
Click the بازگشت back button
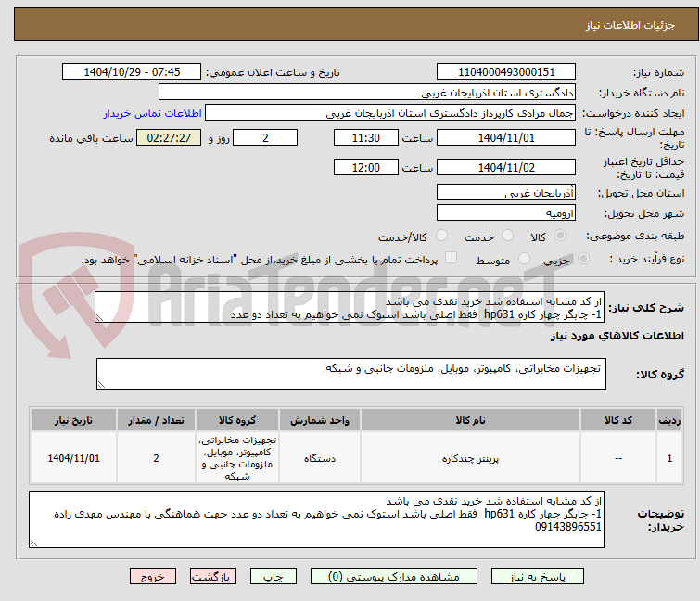(x=213, y=577)
